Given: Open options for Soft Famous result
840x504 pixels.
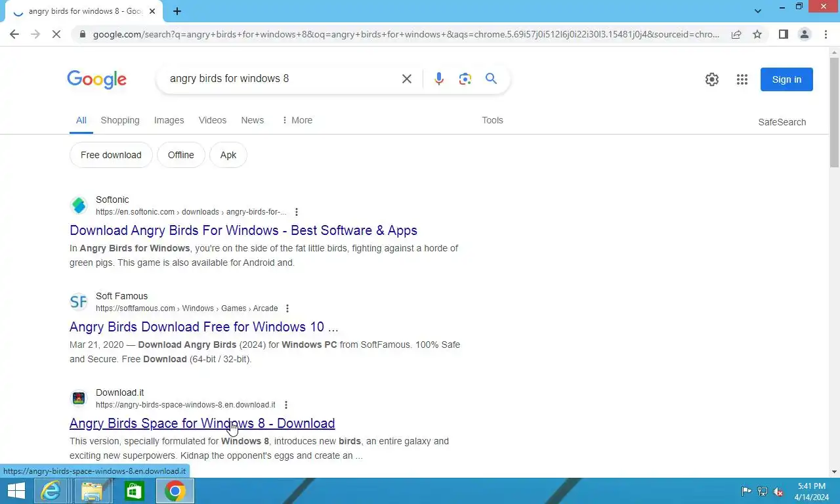Looking at the screenshot, I should [x=287, y=308].
